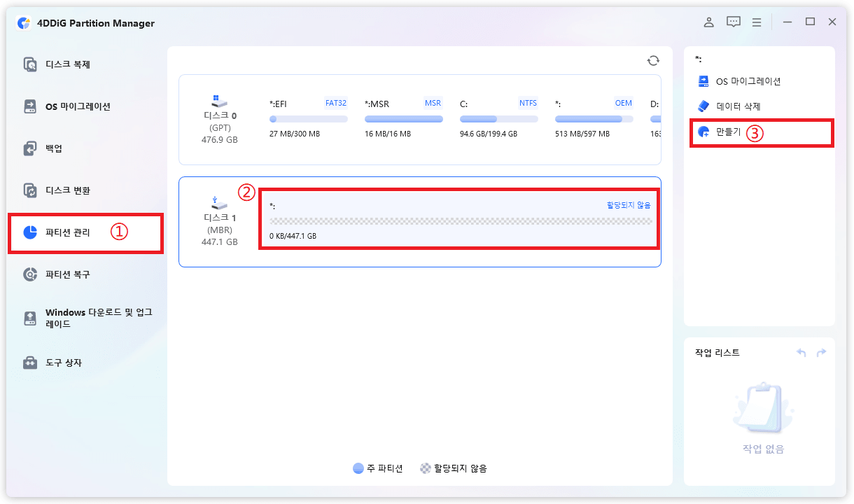Click the 디스크 0 drive icon
The height and width of the screenshot is (504, 854).
click(219, 101)
